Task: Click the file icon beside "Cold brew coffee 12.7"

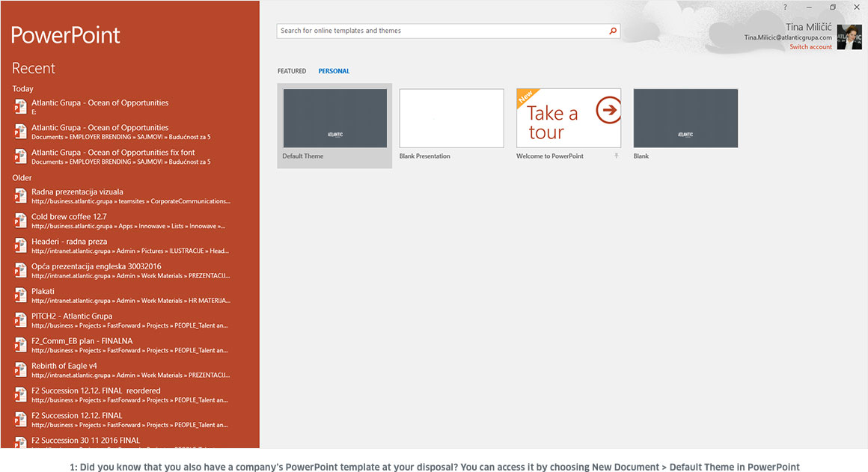Action: (19, 220)
